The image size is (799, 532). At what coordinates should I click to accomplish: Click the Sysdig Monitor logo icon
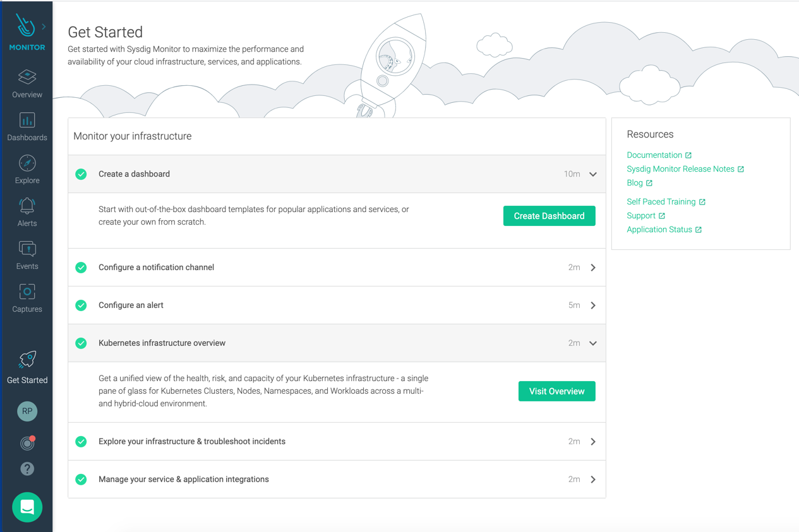point(25,26)
